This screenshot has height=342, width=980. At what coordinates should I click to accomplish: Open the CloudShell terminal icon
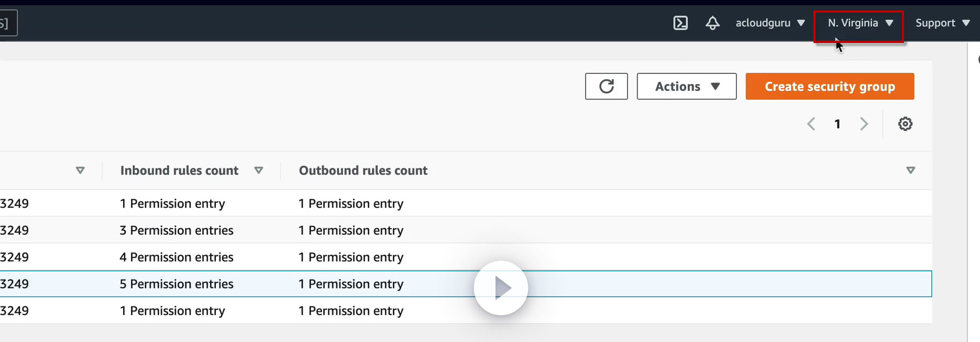680,23
